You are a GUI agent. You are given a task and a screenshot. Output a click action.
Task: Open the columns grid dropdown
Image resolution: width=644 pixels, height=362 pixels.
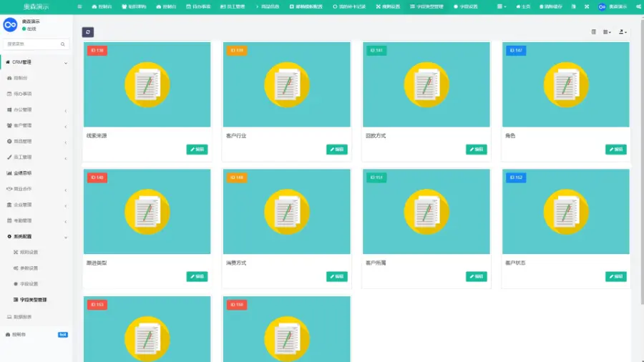(607, 32)
